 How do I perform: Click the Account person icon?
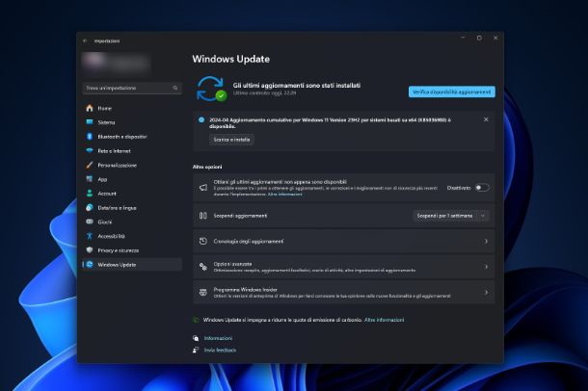click(90, 194)
